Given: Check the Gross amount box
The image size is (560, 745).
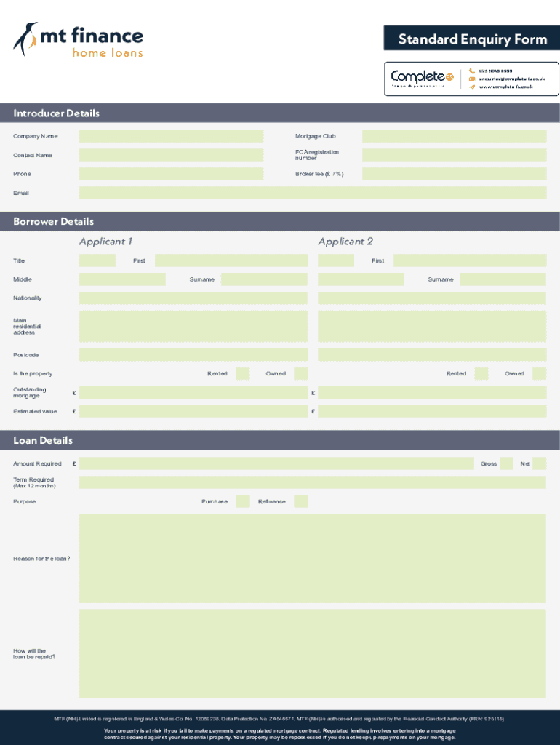Looking at the screenshot, I should (506, 463).
